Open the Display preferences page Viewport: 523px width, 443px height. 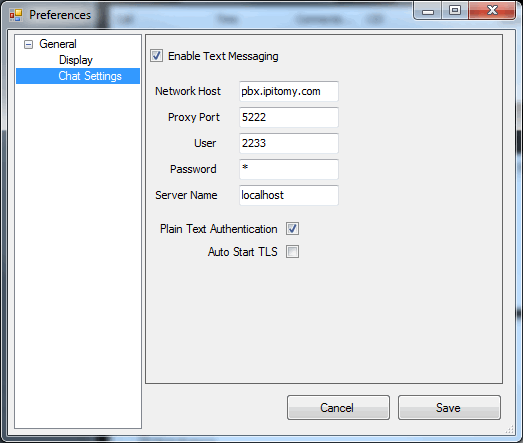pyautogui.click(x=76, y=60)
